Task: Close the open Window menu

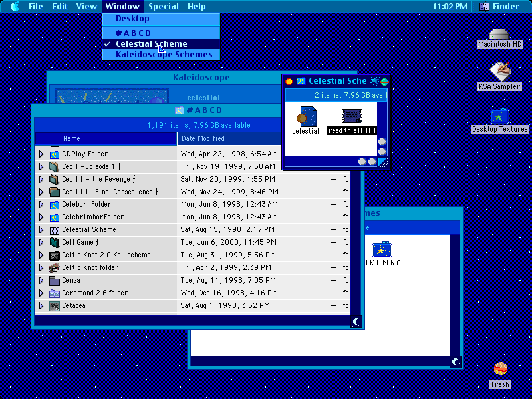Action: click(x=122, y=7)
